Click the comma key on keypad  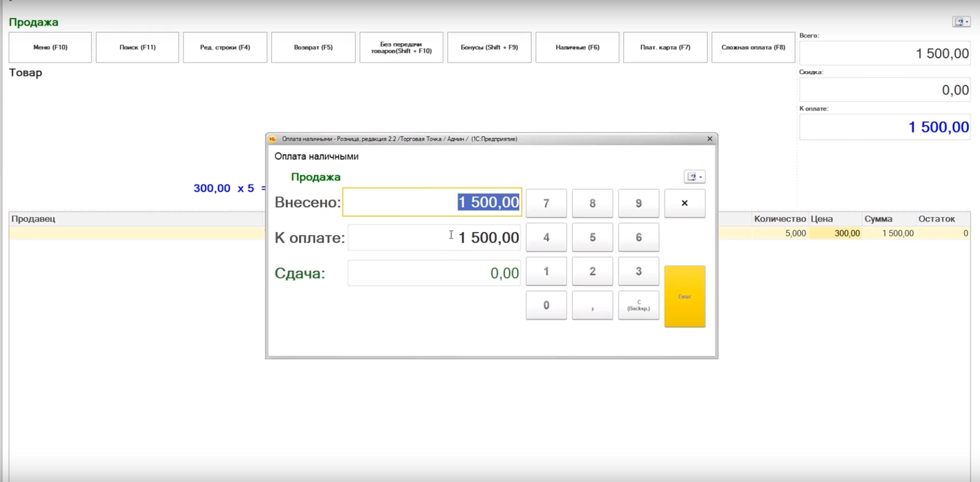593,305
